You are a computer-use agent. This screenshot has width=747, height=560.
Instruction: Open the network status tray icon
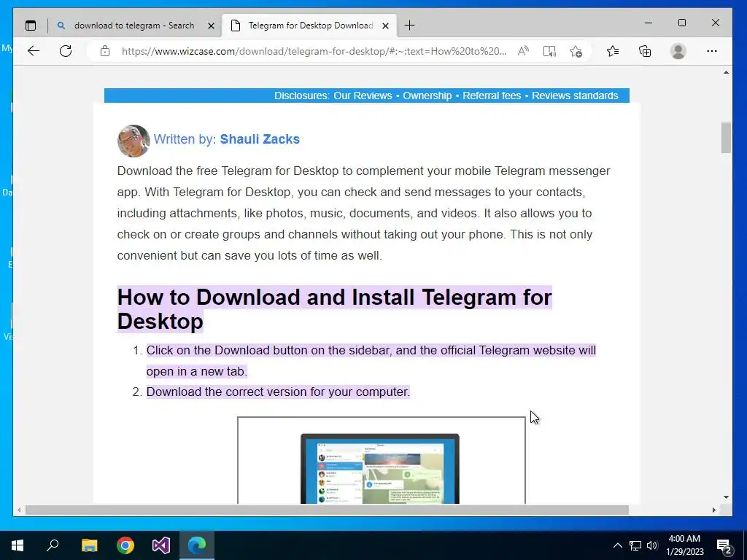635,545
